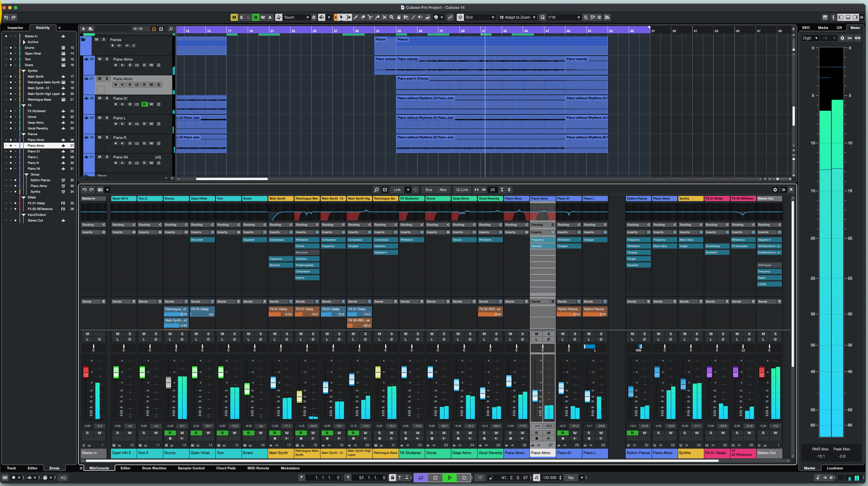The image size is (868, 486).
Task: Activate the Zoom magnifier tool
Action: tap(391, 17)
